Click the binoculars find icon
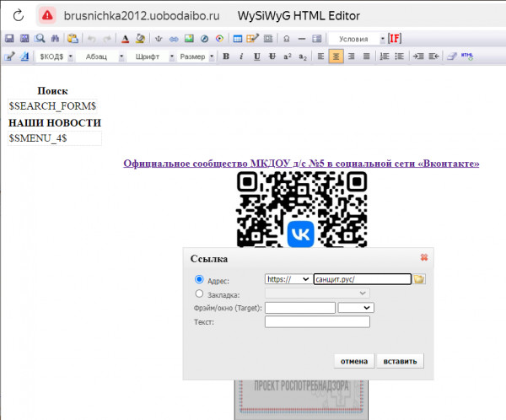 coord(55,39)
